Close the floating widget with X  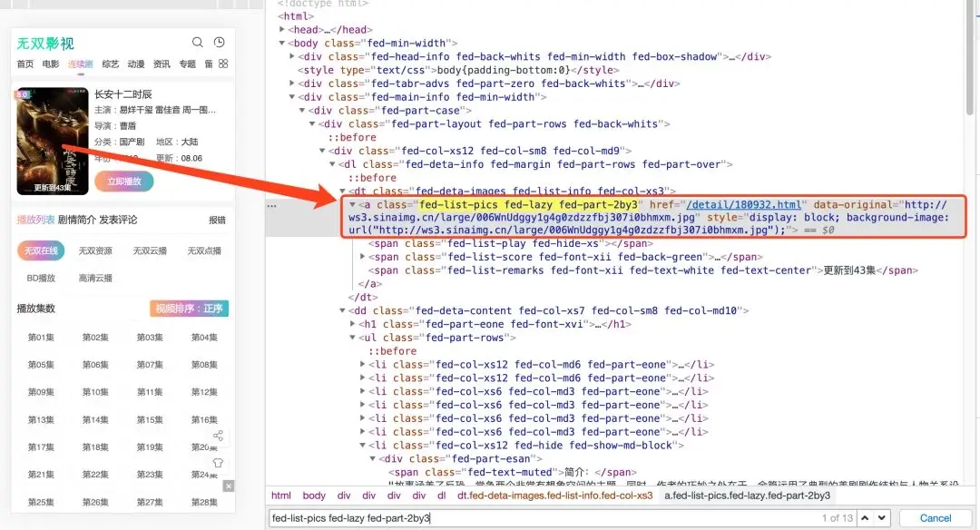(229, 486)
